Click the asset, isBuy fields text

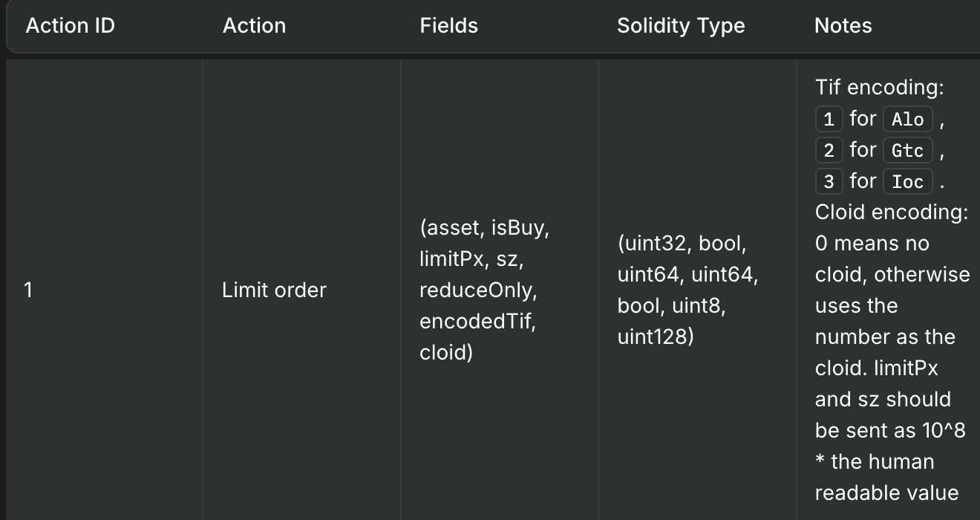click(485, 228)
